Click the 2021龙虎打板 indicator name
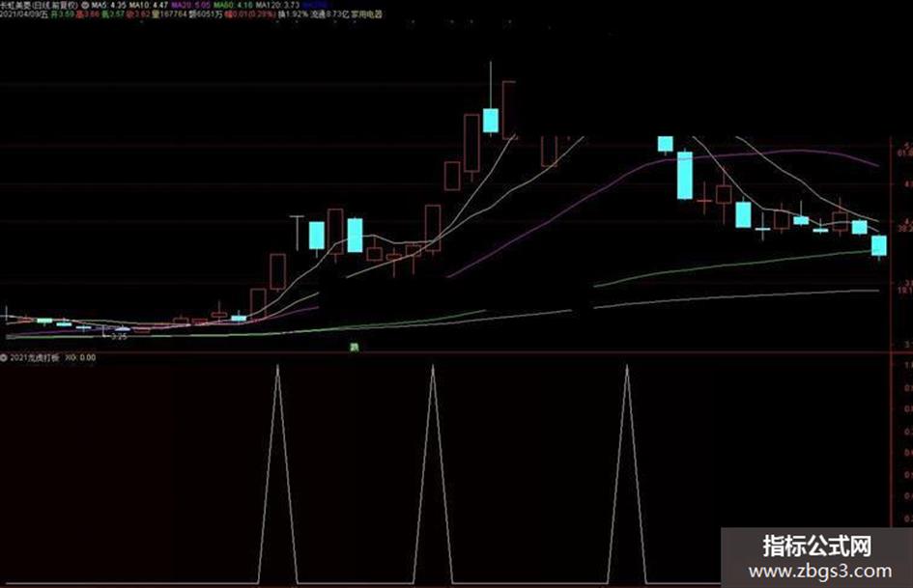Image resolution: width=913 pixels, height=588 pixels. click(35, 357)
